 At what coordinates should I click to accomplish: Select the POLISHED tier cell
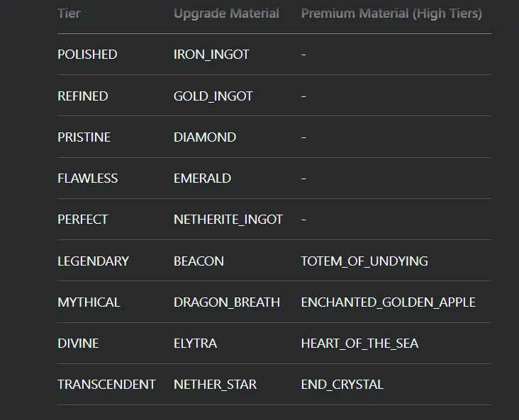point(87,55)
